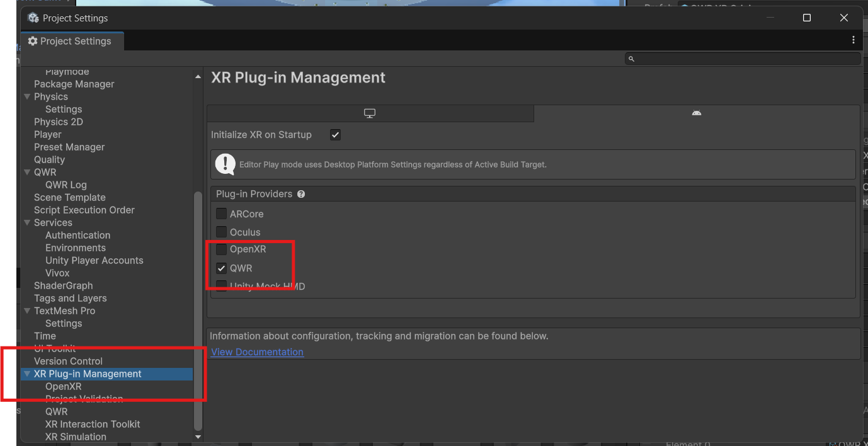Select QWR under XR Plug-in Management
Viewport: 868px width, 446px height.
pos(56,411)
